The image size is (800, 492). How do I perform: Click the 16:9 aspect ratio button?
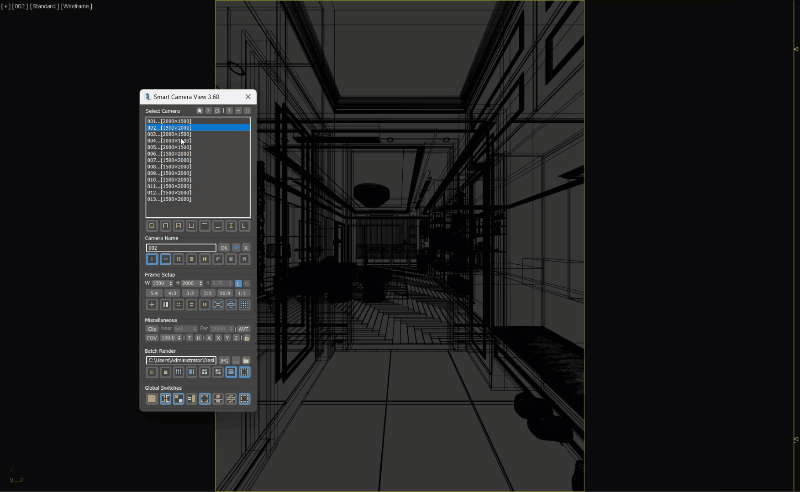pyautogui.click(x=224, y=293)
